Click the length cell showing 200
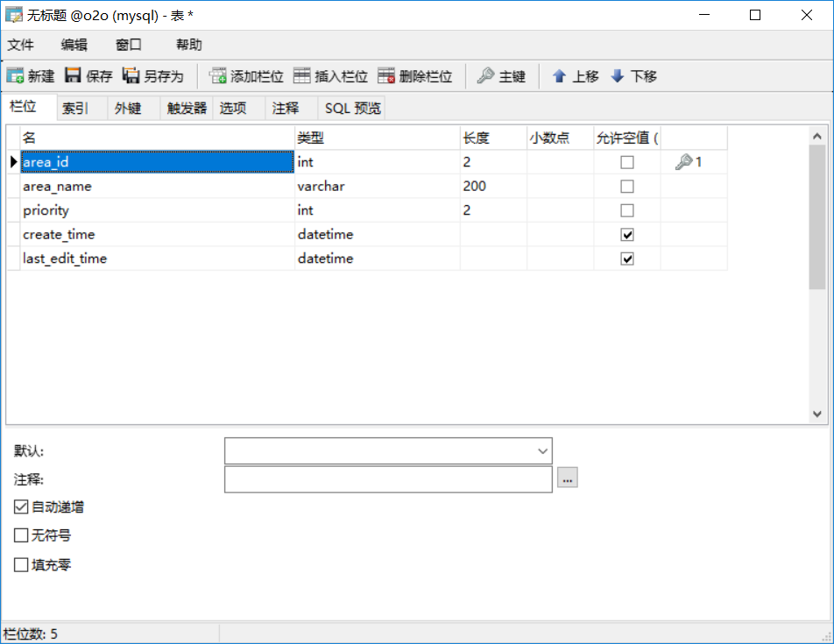834x644 pixels. click(x=493, y=186)
